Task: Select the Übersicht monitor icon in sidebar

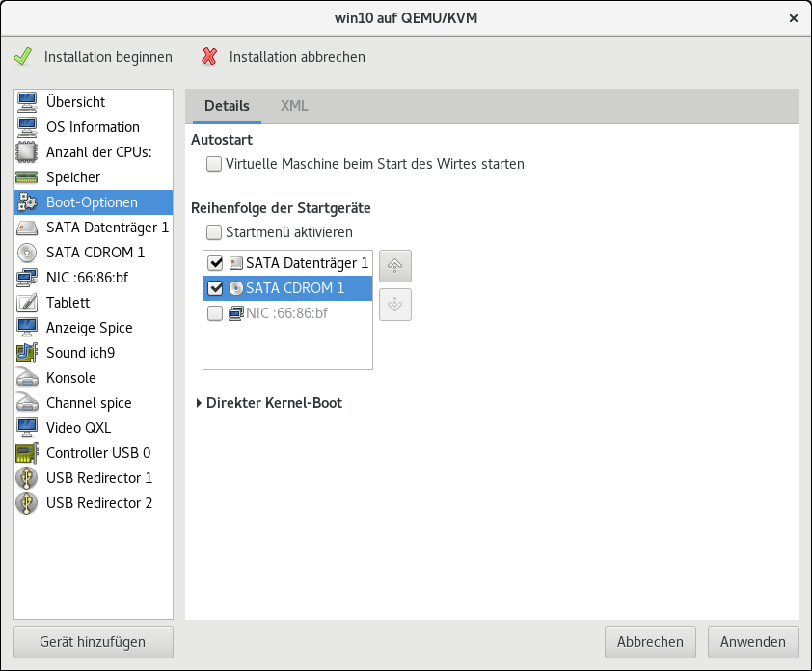Action: click(27, 102)
